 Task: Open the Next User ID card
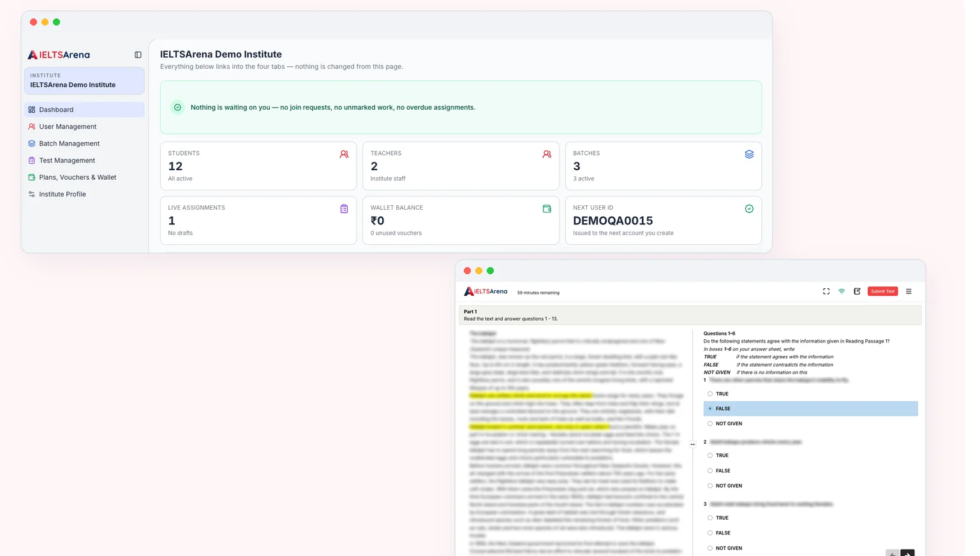664,220
